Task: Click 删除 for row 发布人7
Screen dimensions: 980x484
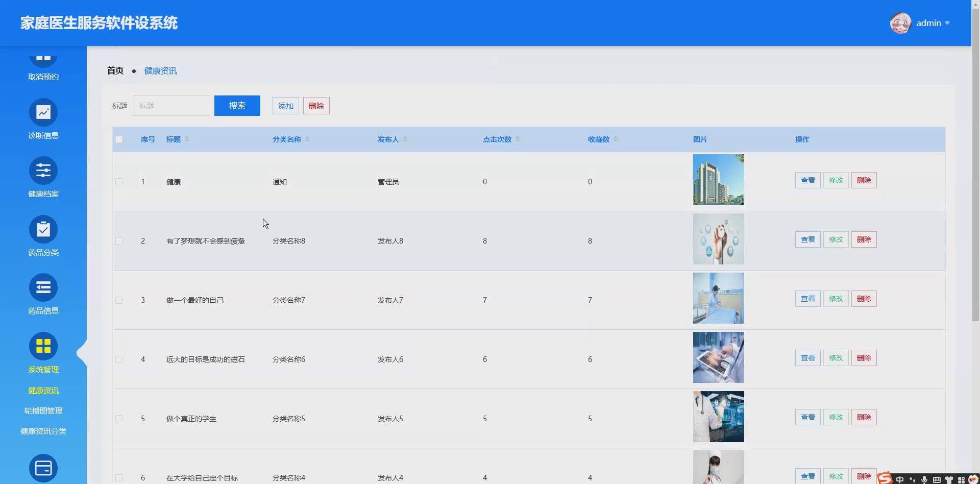Action: (x=864, y=299)
